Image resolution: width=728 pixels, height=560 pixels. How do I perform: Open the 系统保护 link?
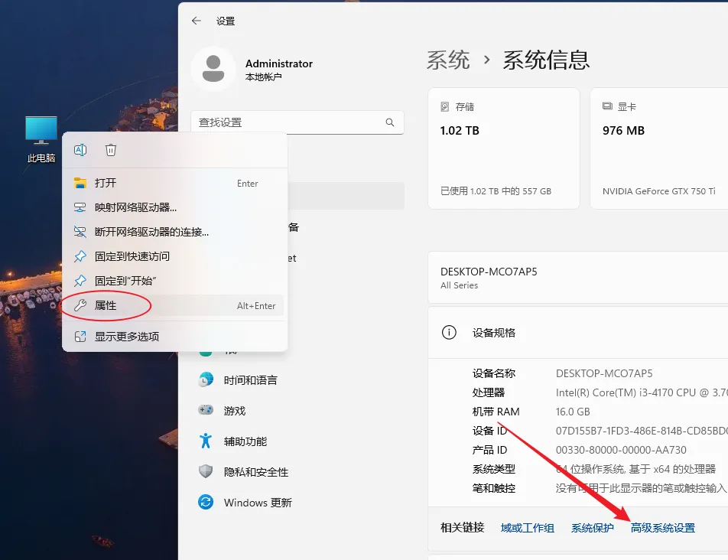pos(593,528)
